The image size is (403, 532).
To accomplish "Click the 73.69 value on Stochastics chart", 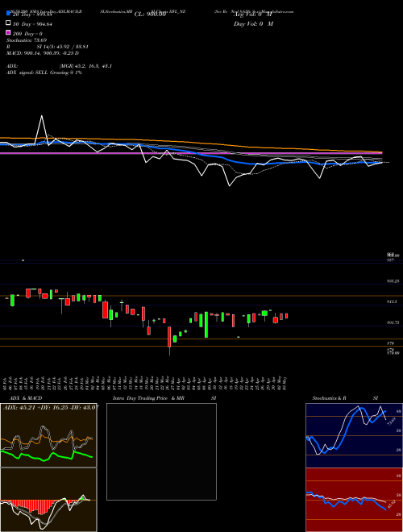I will click(x=391, y=422).
